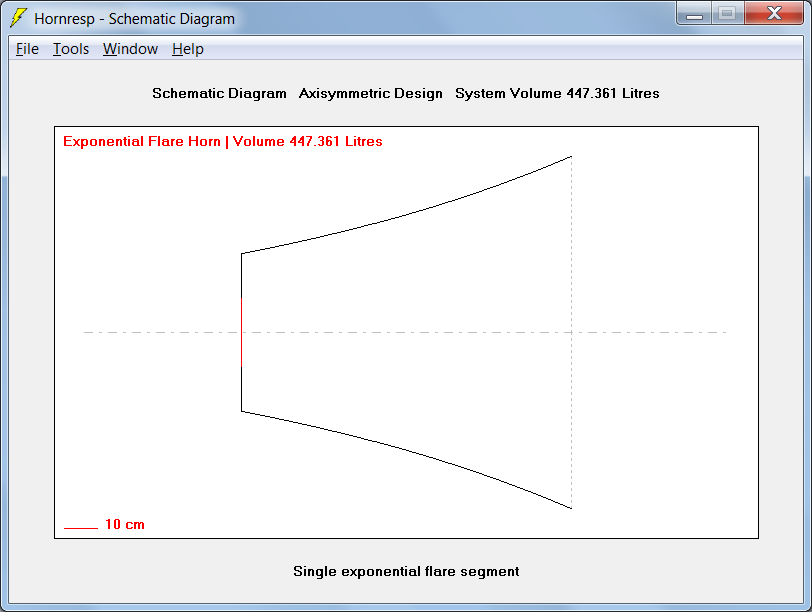Viewport: 812px width, 612px height.
Task: Click the dashed horn mouth line
Action: click(x=572, y=332)
